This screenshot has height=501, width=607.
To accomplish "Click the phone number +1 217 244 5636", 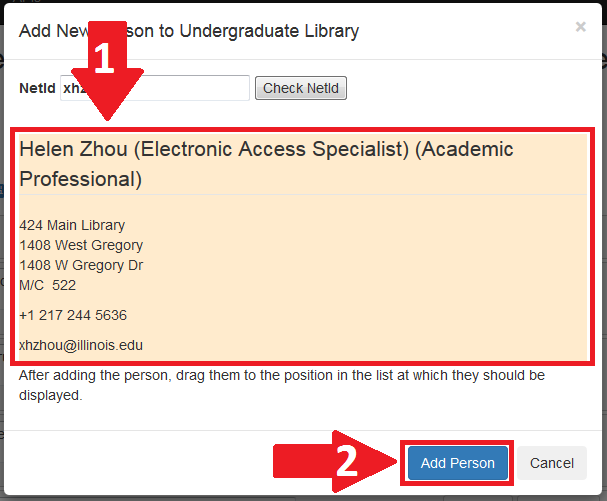I will [x=73, y=315].
